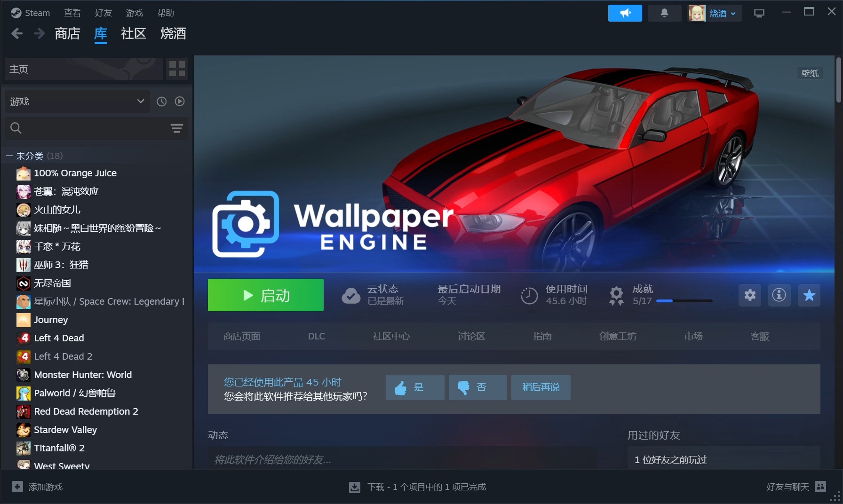The width and height of the screenshot is (843, 504).
Task: Launch Wallpaper Engine with 启动 button
Action: [x=266, y=295]
